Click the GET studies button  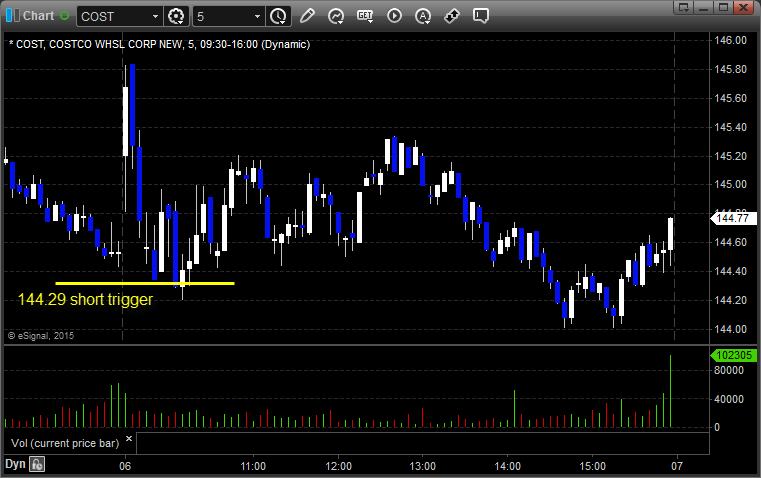tap(365, 16)
